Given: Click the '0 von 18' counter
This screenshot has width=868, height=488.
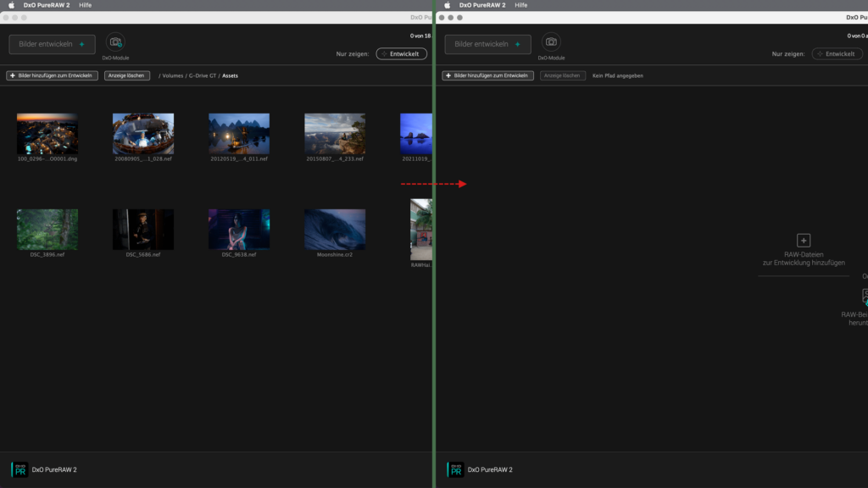Looking at the screenshot, I should click(420, 36).
